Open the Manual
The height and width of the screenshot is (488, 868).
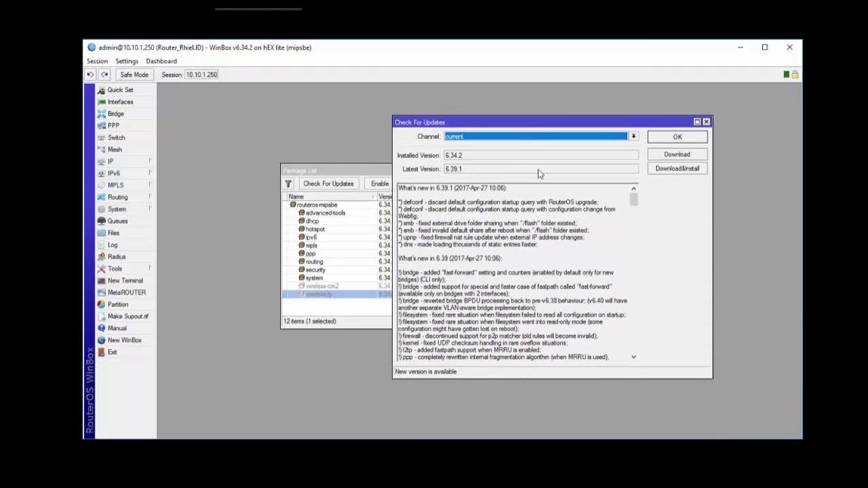(x=117, y=328)
